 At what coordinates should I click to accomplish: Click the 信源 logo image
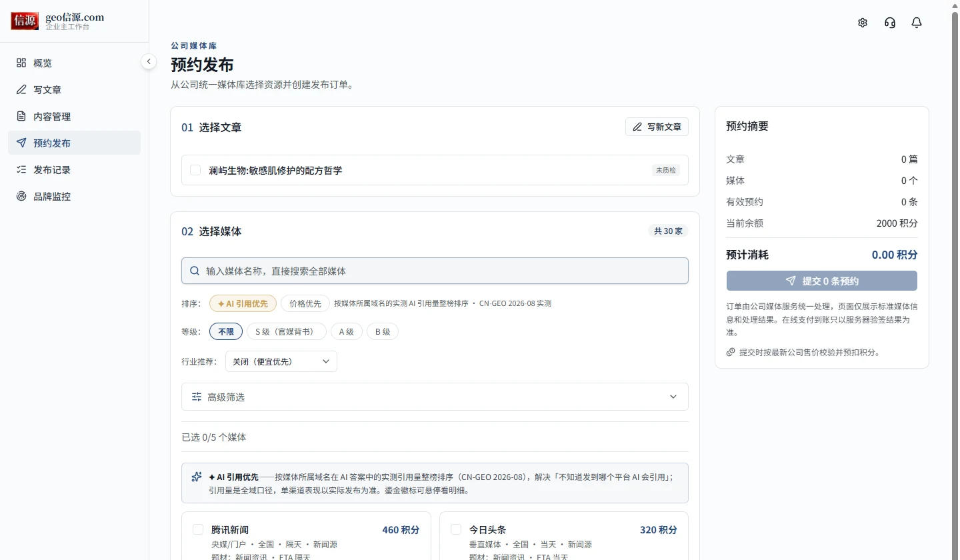[25, 20]
